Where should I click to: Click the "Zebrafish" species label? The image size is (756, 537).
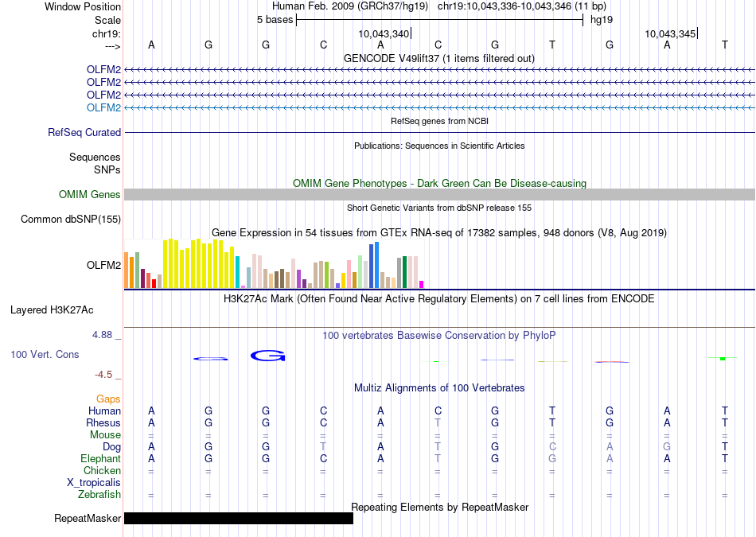click(x=99, y=495)
